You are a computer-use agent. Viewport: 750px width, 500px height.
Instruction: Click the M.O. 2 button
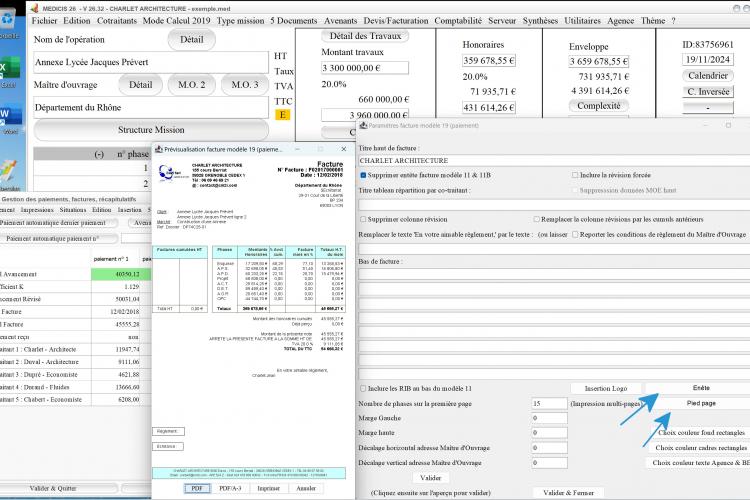coord(191,85)
